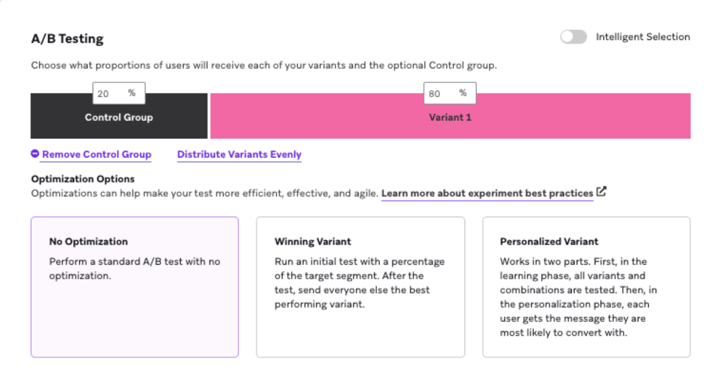Select the Personalized Variant optimization card
Image resolution: width=717 pixels, height=381 pixels.
[586, 287]
